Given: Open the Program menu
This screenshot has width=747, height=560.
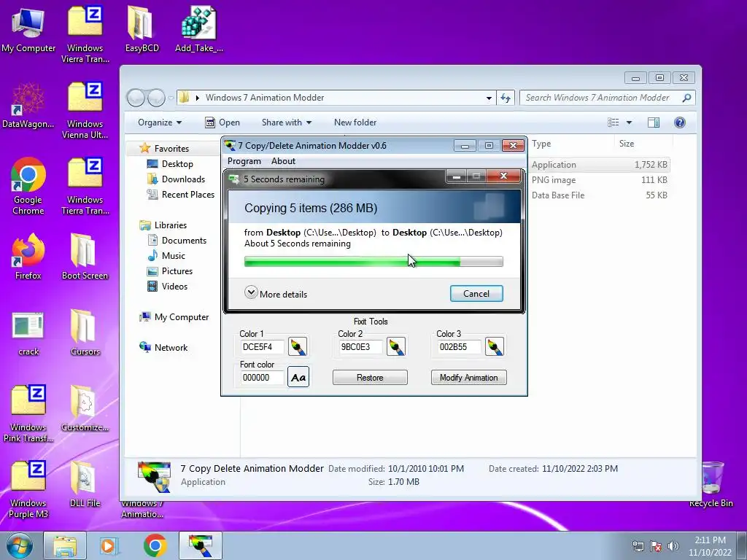Looking at the screenshot, I should click(244, 161).
